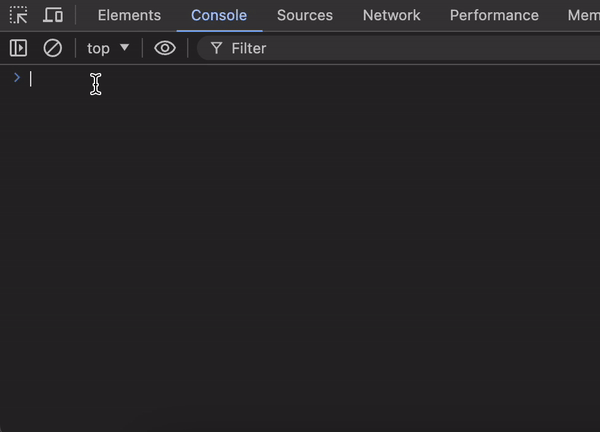This screenshot has width=600, height=432.
Task: Show the console sidebar panel
Action: pos(18,48)
